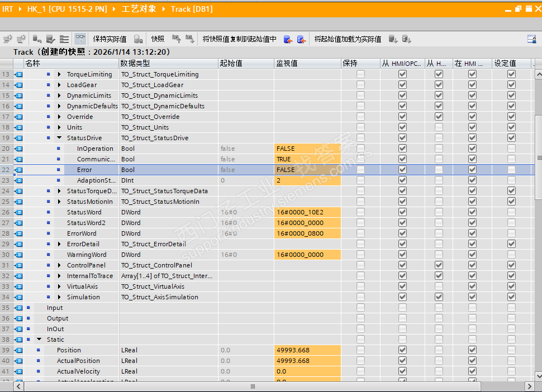Toggle 保持 checkbox for Position row
Viewport: 542px width, 392px height.
360,350
